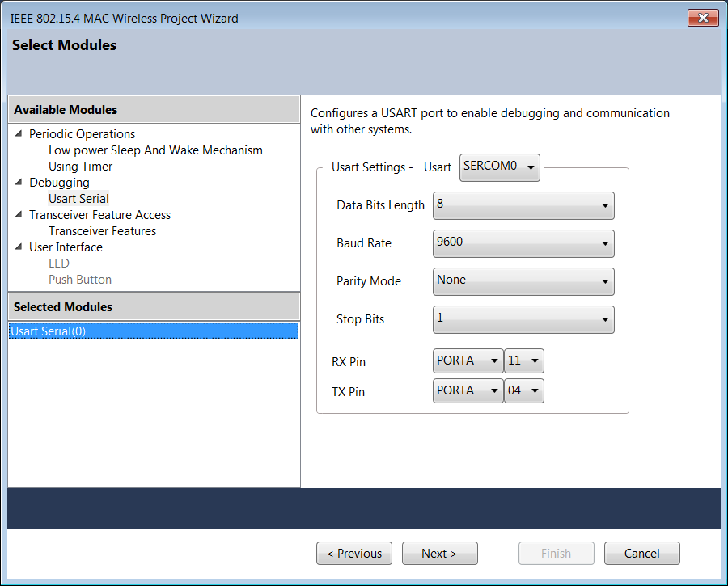Collapse the Transceiver Feature Access node
Image resolution: width=728 pixels, height=586 pixels.
pos(19,215)
